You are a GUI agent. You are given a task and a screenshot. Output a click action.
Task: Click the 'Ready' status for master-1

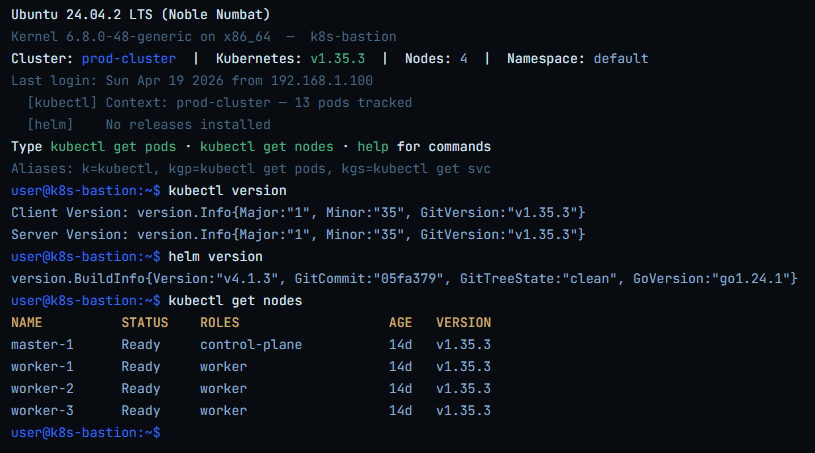coord(141,345)
